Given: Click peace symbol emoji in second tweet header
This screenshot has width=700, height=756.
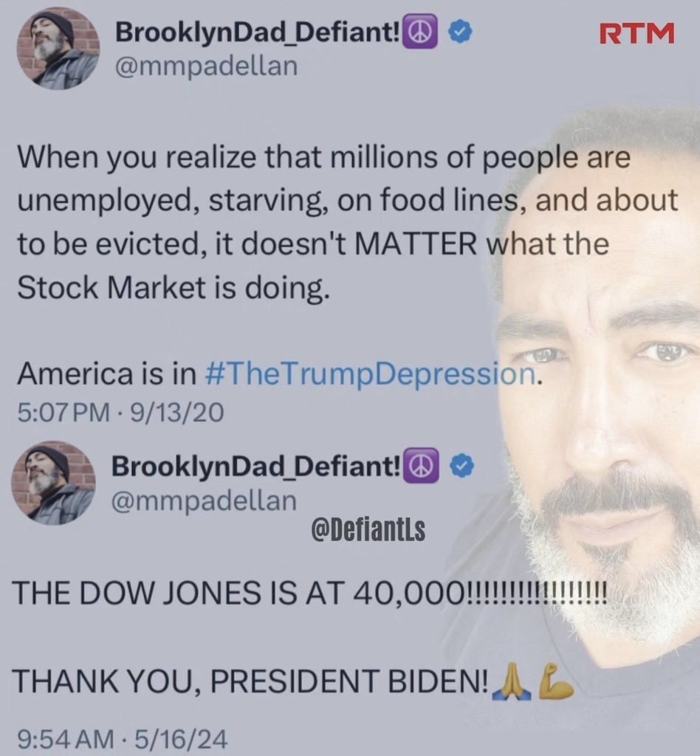Looking at the screenshot, I should [421, 465].
